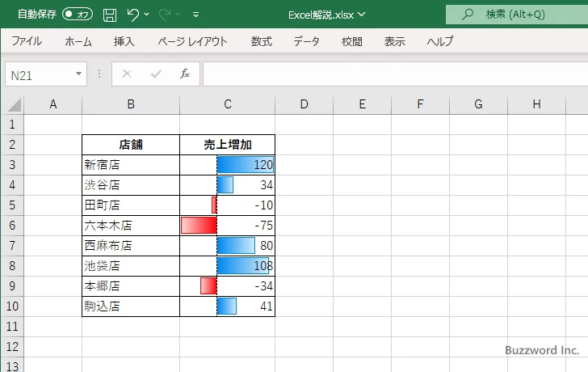Switch to the 挿入 tab
This screenshot has width=588, height=372.
tap(124, 41)
